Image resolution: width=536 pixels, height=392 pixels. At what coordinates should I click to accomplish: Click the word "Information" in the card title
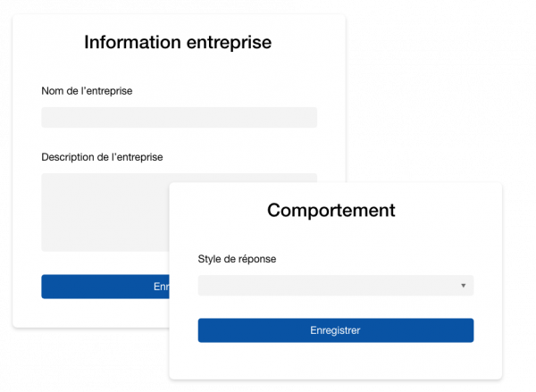pos(134,42)
